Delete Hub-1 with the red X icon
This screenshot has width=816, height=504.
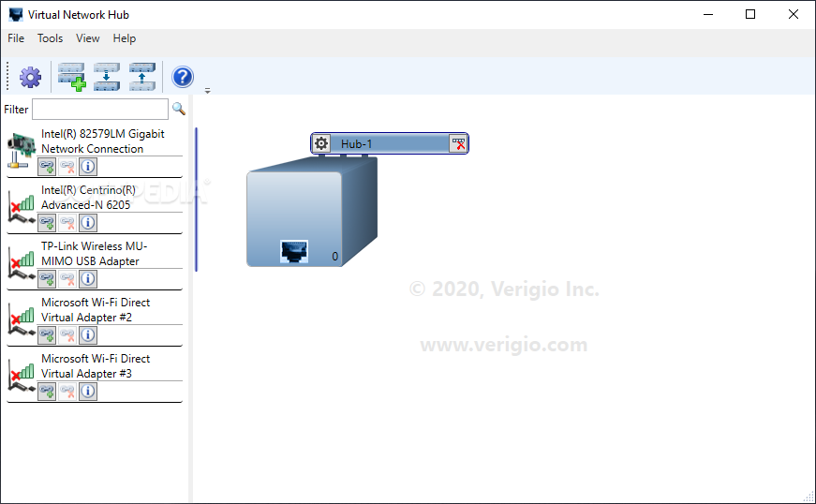click(x=458, y=143)
